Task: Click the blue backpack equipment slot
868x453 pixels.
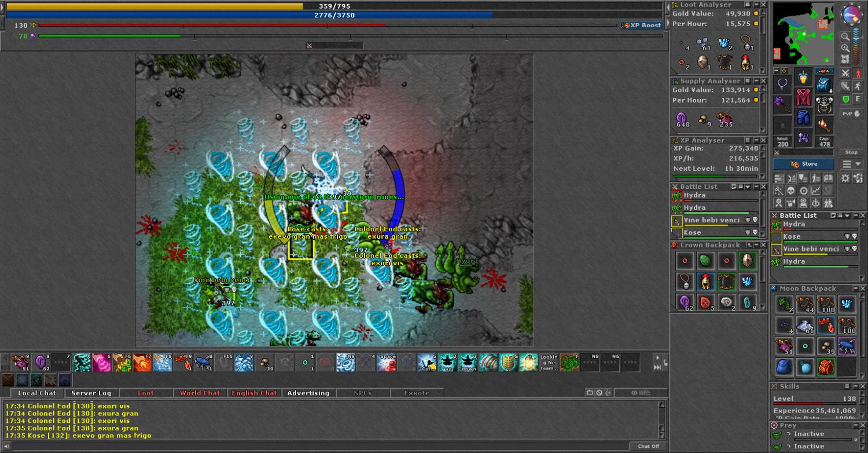Action: click(x=824, y=85)
